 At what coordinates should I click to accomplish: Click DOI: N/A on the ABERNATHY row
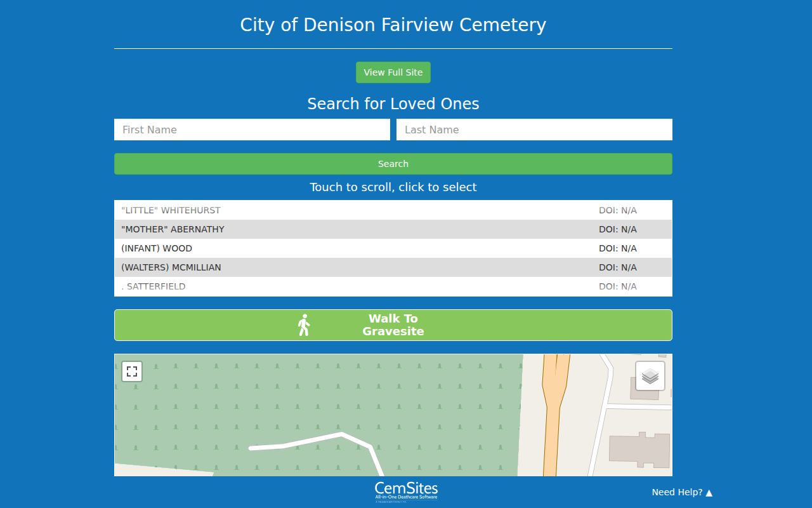click(x=618, y=229)
